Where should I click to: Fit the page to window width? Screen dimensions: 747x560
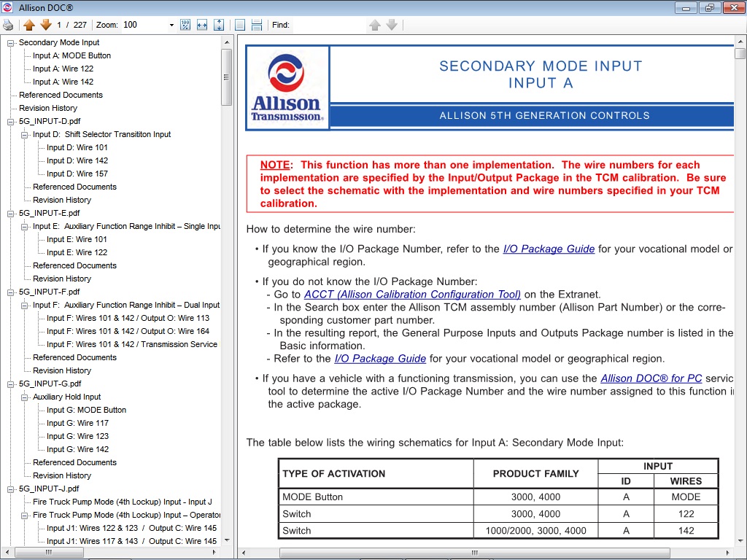pos(201,24)
